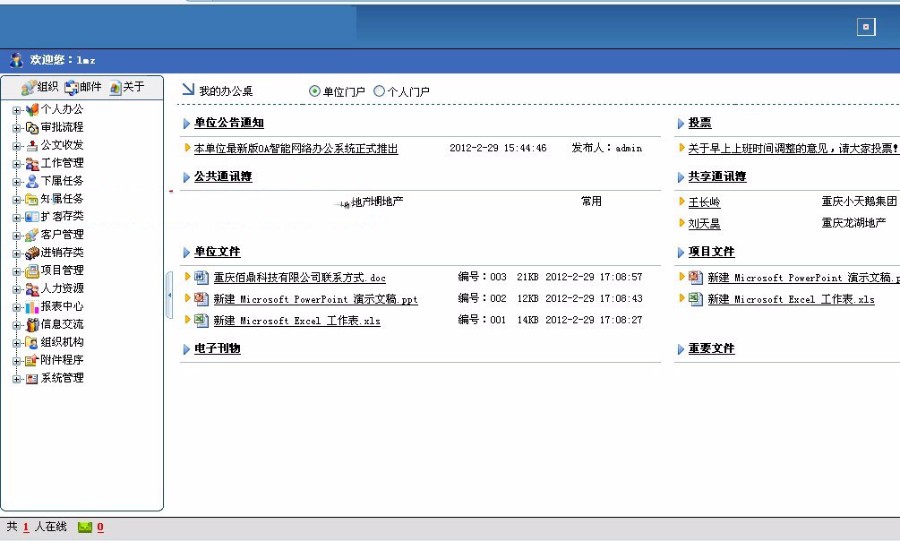Image resolution: width=900 pixels, height=541 pixels.
Task: Click the 人力资源 tree icon
Action: point(32,289)
